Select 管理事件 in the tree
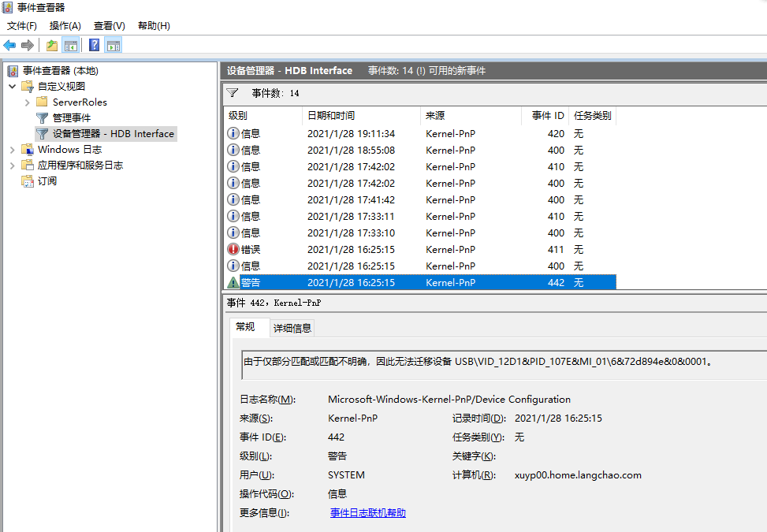The height and width of the screenshot is (532, 767). click(72, 118)
